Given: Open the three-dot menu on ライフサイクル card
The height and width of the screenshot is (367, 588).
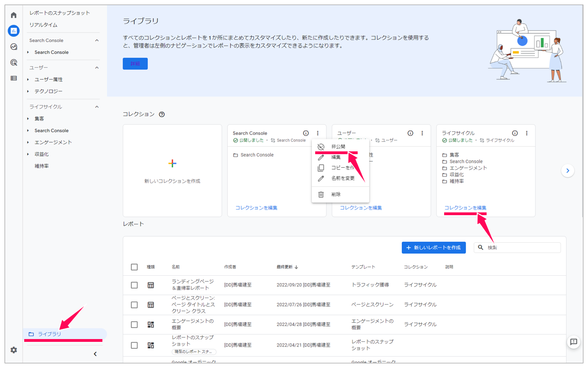Looking at the screenshot, I should [527, 133].
